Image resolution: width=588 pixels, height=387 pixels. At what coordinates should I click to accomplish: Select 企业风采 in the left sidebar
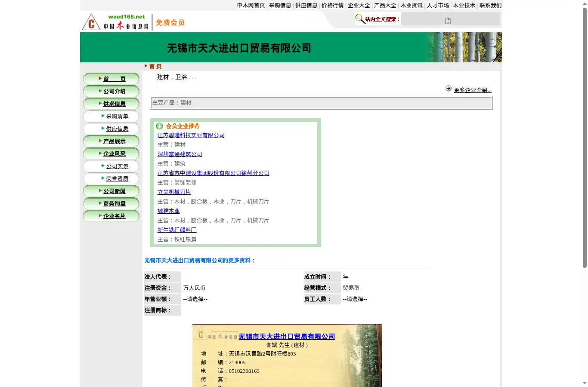pos(115,154)
